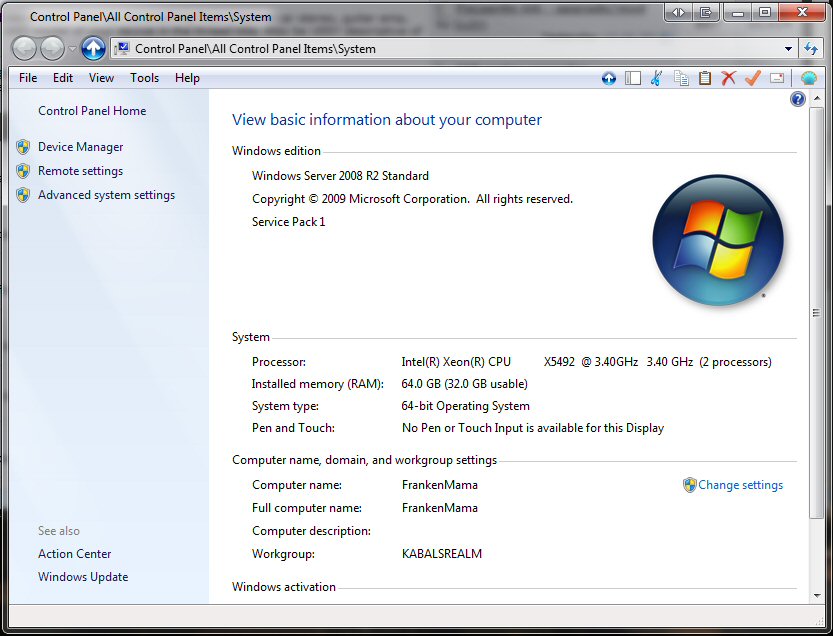This screenshot has width=833, height=636.
Task: Open the recent pages dropdown arrow
Action: 72,49
